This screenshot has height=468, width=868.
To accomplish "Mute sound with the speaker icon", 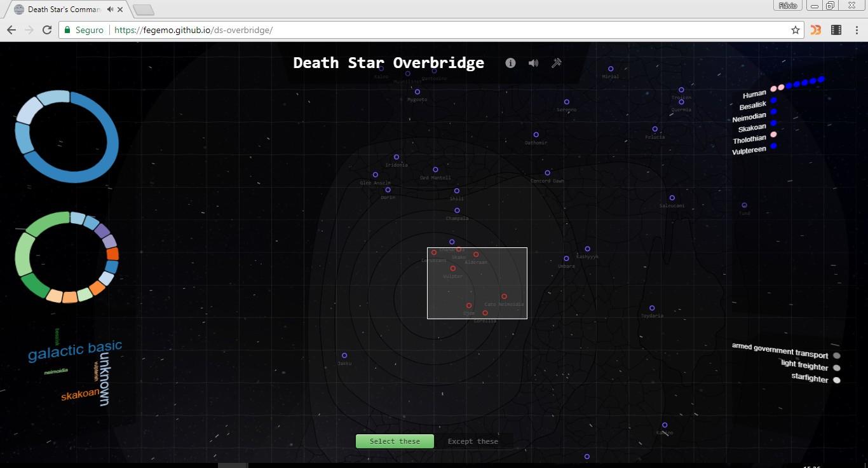I will click(x=533, y=63).
